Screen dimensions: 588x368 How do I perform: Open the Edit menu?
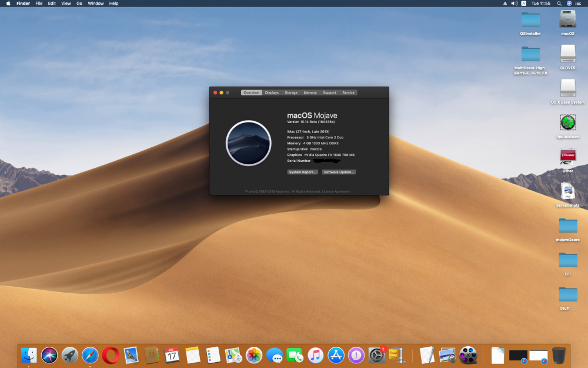pyautogui.click(x=52, y=4)
